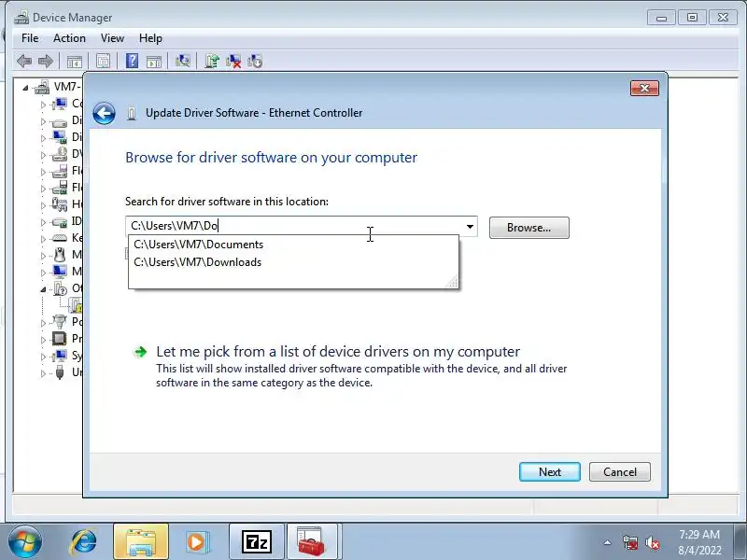This screenshot has width=747, height=560.
Task: Choose the C:\Users\VM7\Downloads suggestion
Action: click(293, 262)
